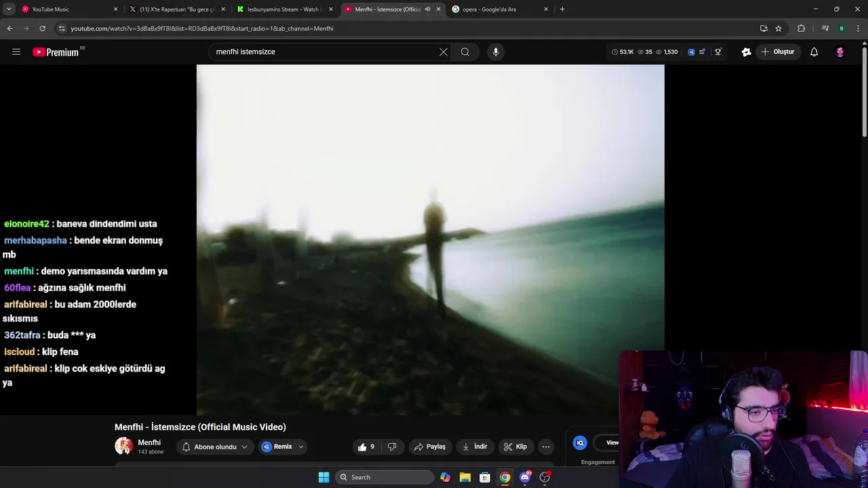Open the Chrome profile B avatar
868x488 pixels.
pyautogui.click(x=842, y=28)
